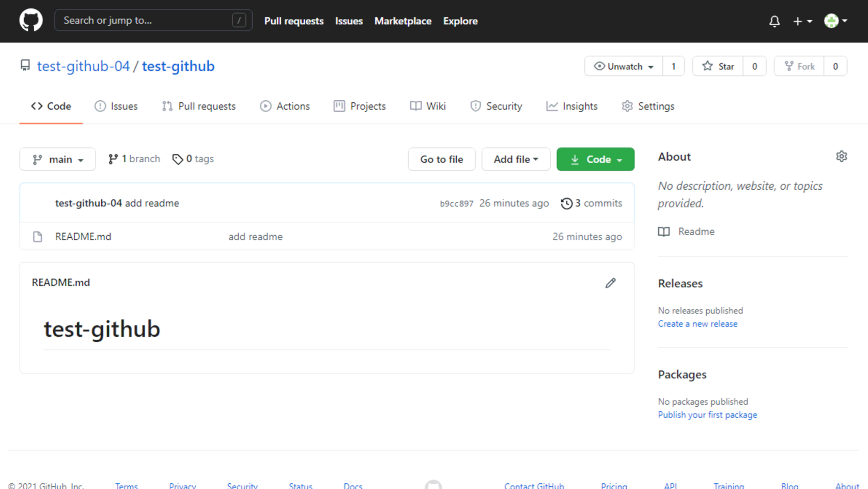Click the tags icon showing 0 tags
Image resolution: width=868 pixels, height=489 pixels.
pos(177,159)
